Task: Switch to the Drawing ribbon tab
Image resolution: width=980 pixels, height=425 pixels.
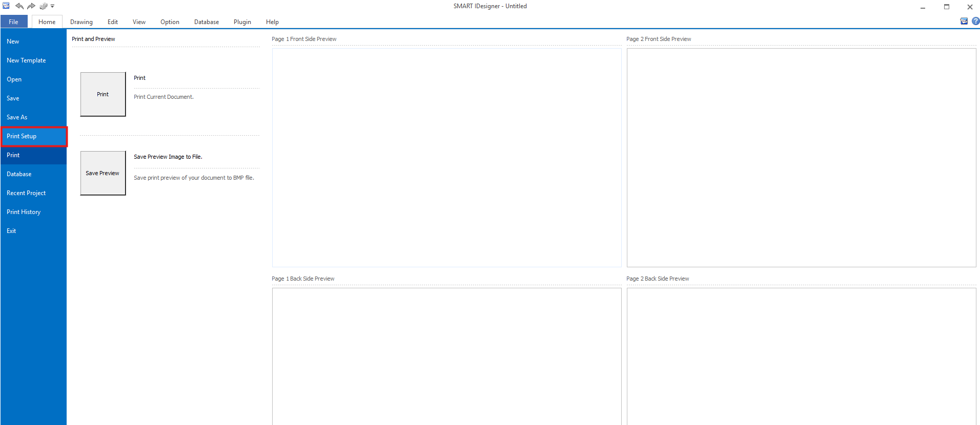Action: [x=81, y=22]
